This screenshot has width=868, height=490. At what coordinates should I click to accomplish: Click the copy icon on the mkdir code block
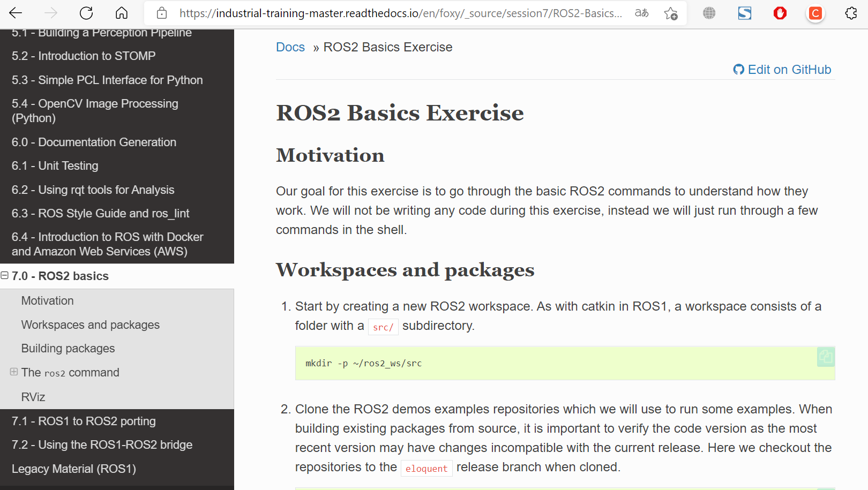click(825, 357)
